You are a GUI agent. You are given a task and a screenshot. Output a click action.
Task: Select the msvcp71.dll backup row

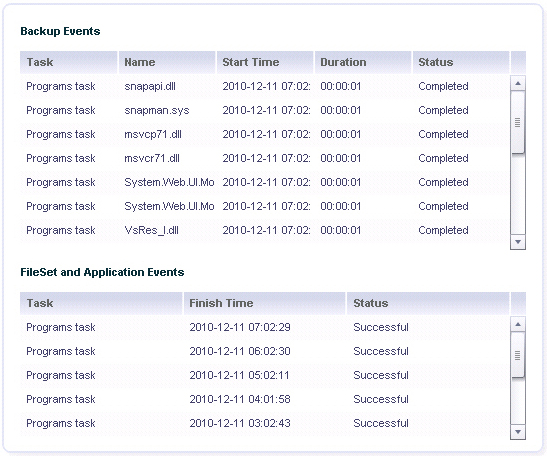click(265, 134)
